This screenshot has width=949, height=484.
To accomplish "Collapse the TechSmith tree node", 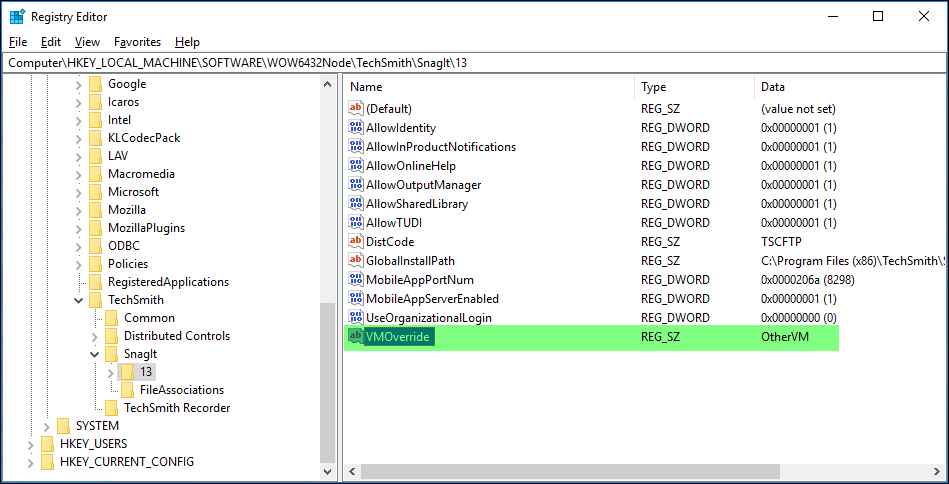I will (x=79, y=300).
